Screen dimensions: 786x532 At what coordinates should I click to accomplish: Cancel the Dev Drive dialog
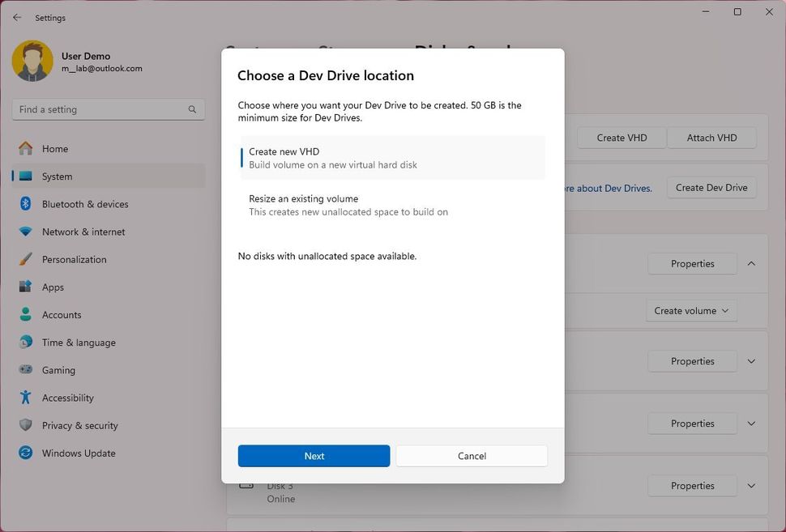471,456
